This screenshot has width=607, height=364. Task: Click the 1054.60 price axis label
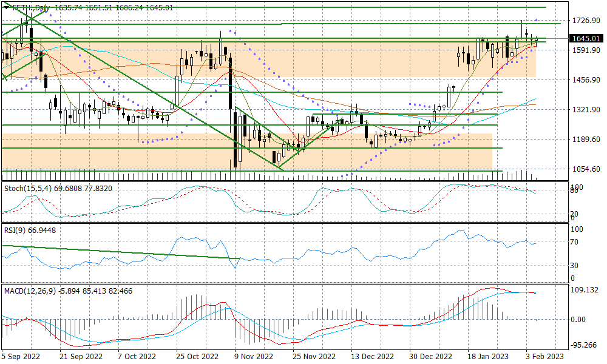[586, 169]
